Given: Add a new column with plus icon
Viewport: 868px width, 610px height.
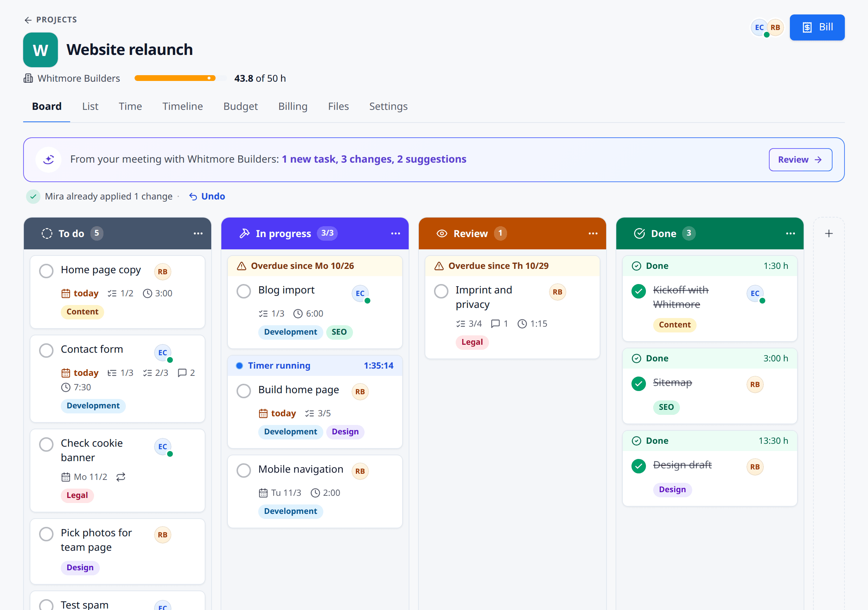Looking at the screenshot, I should tap(829, 233).
